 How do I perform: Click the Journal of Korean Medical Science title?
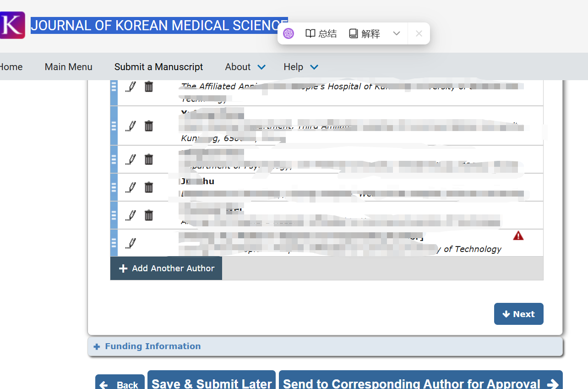(x=159, y=25)
